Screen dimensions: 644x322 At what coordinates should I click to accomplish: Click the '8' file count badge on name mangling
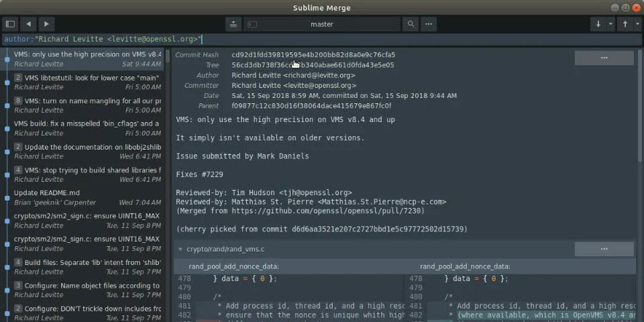click(x=18, y=101)
